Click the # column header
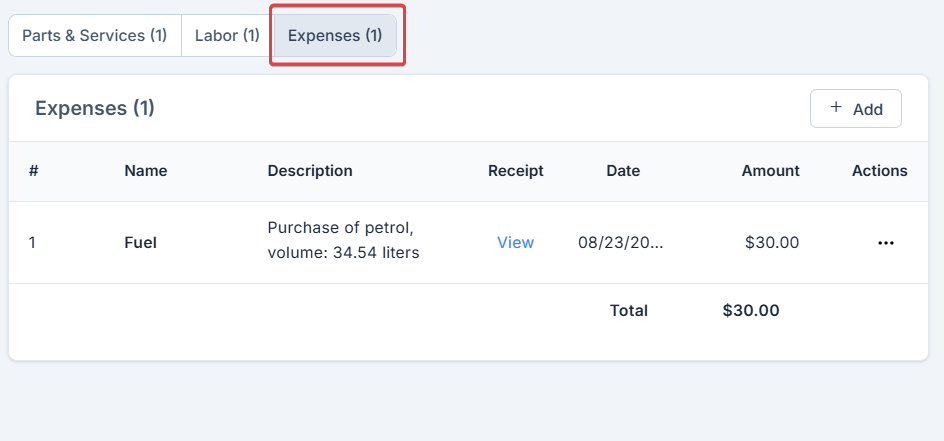This screenshot has height=441, width=944. click(x=34, y=171)
